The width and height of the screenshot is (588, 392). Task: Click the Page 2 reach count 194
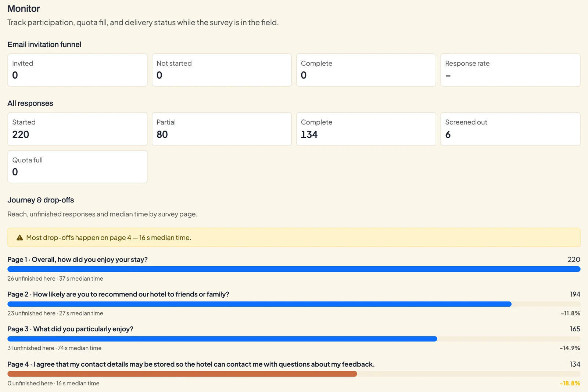tap(575, 294)
